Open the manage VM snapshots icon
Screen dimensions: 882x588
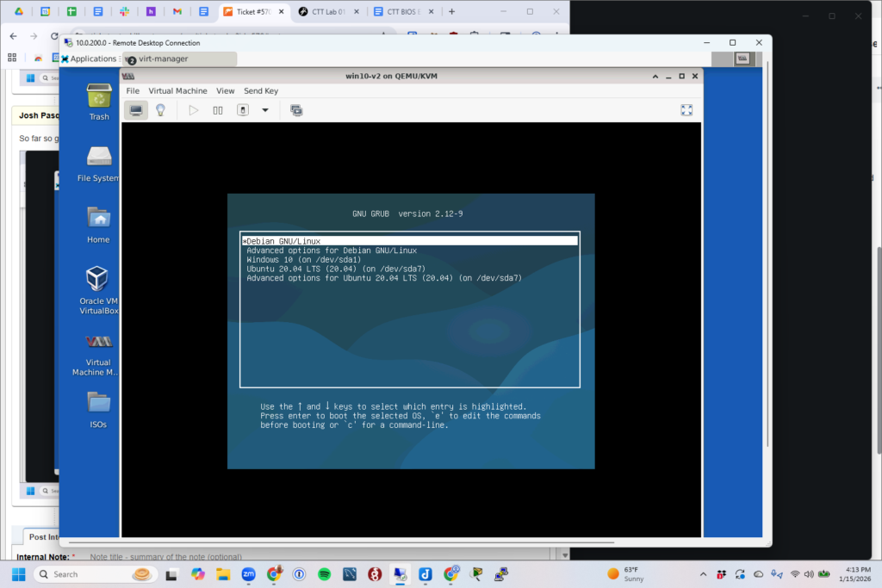296,110
